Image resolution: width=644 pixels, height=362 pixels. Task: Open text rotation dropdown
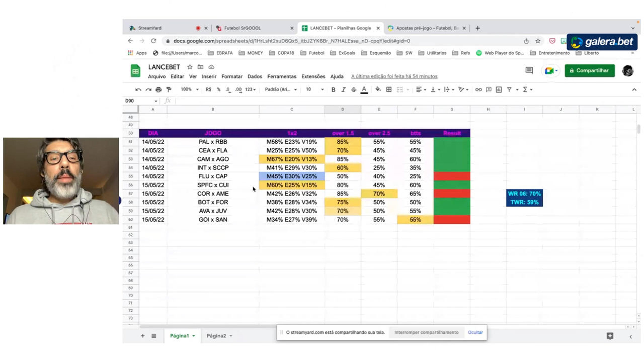pos(463,89)
